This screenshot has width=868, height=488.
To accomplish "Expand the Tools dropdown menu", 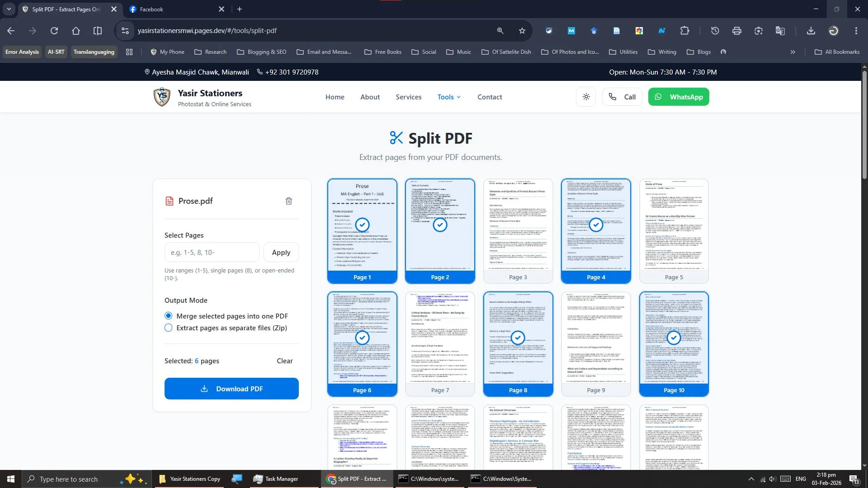I will (448, 97).
